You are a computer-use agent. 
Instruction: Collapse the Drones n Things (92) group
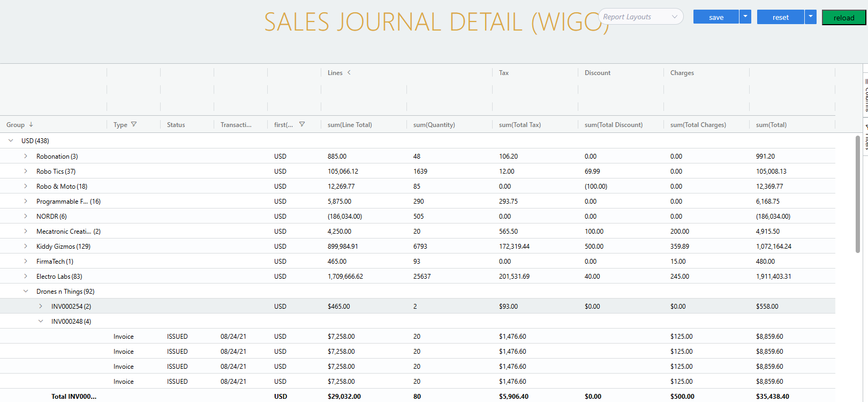26,291
